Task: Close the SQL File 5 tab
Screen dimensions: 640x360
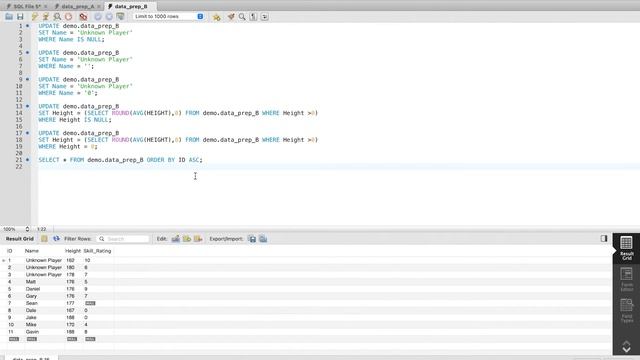Action: click(x=45, y=7)
